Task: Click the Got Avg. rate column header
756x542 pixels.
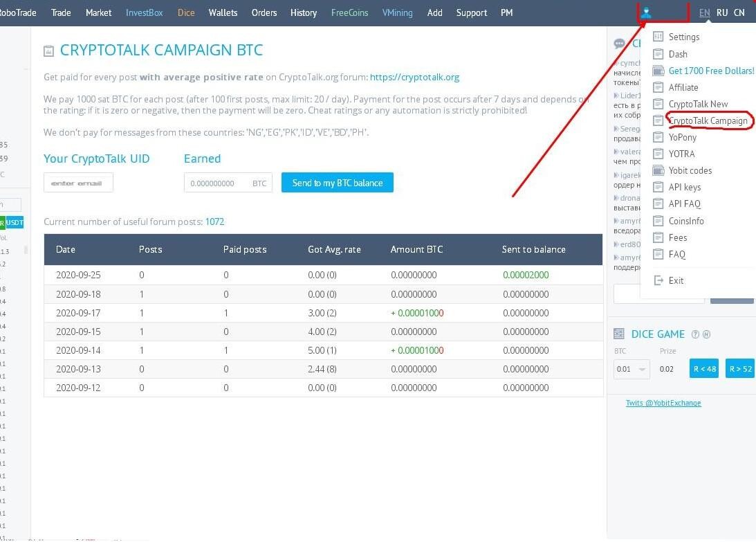Action: (x=334, y=249)
